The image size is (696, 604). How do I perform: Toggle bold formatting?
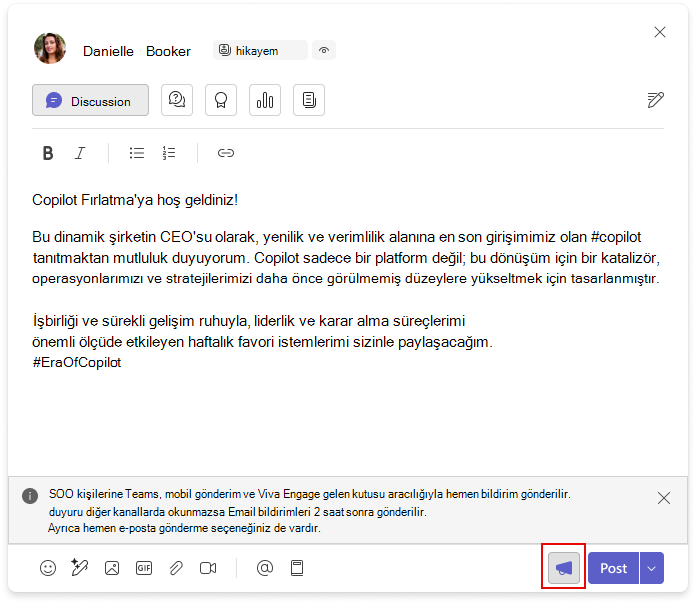tap(48, 153)
